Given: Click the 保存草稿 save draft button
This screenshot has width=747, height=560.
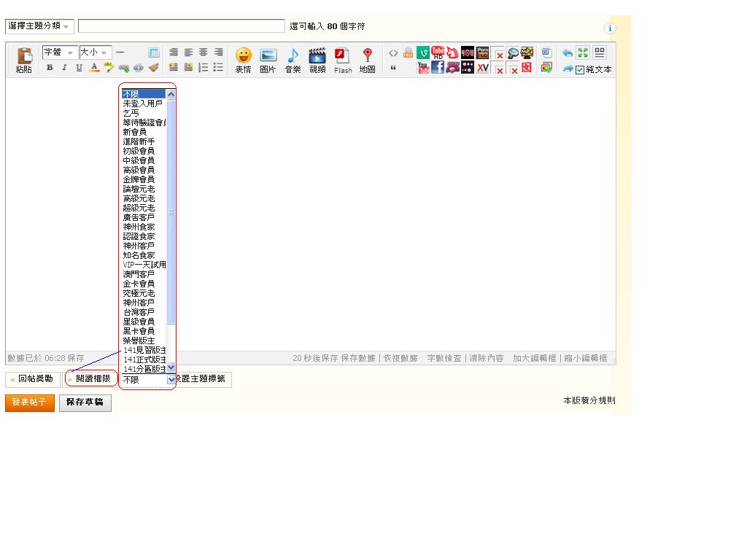Looking at the screenshot, I should tap(85, 402).
